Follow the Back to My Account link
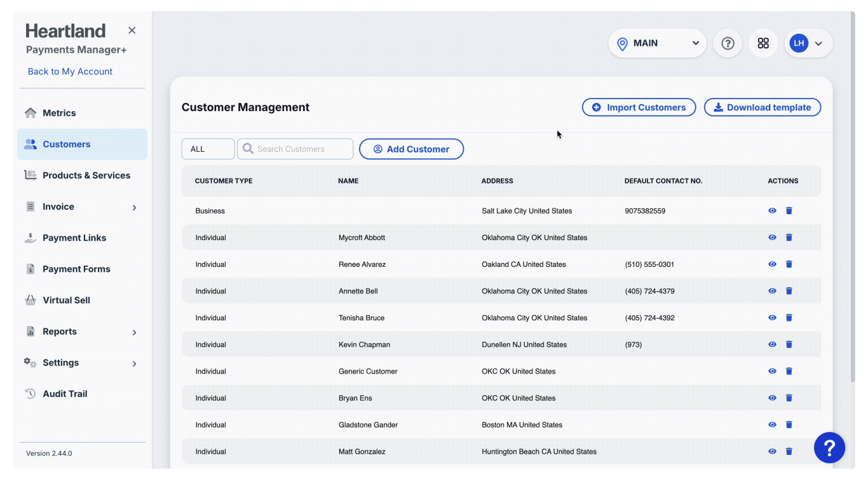868x479 pixels. point(70,72)
